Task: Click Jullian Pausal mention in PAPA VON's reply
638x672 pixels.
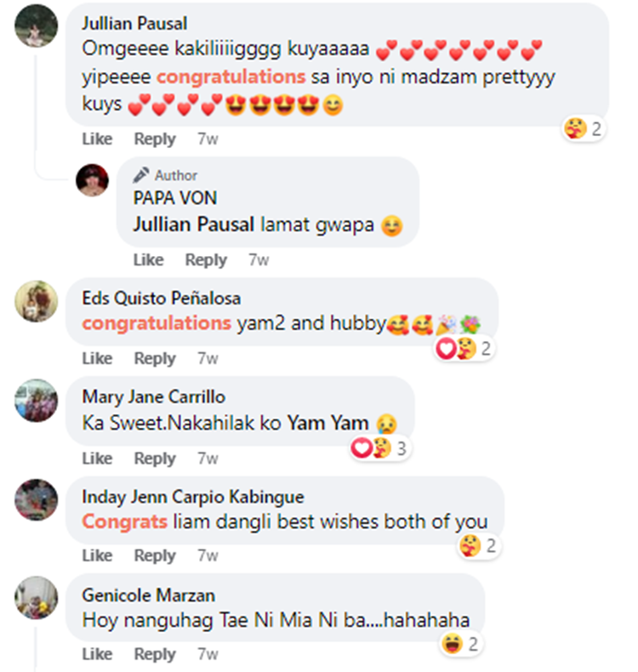Action: click(x=194, y=225)
